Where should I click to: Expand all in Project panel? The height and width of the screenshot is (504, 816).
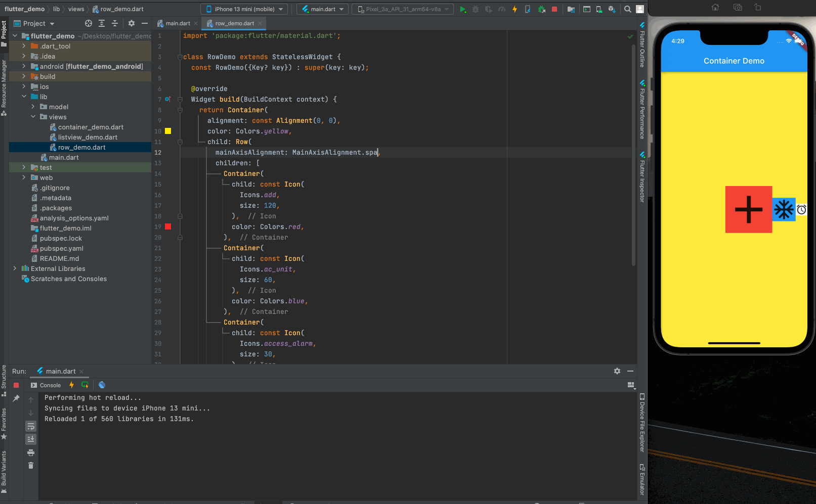pos(102,23)
